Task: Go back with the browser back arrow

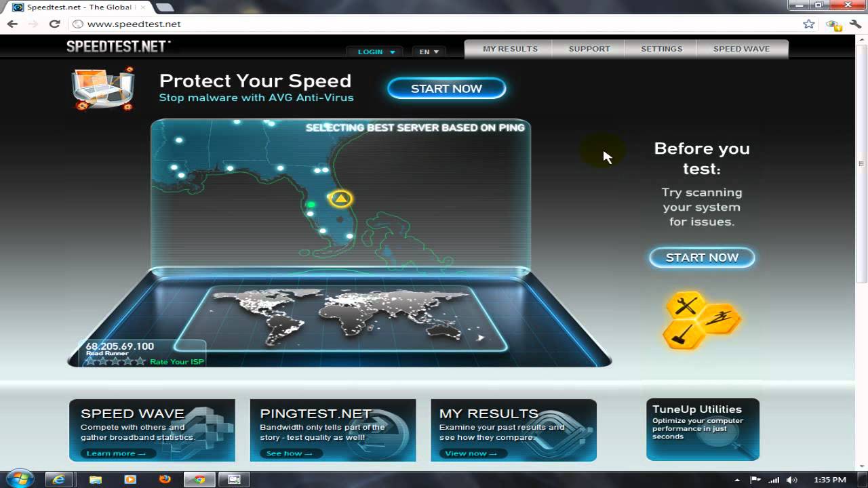Action: coord(12,24)
